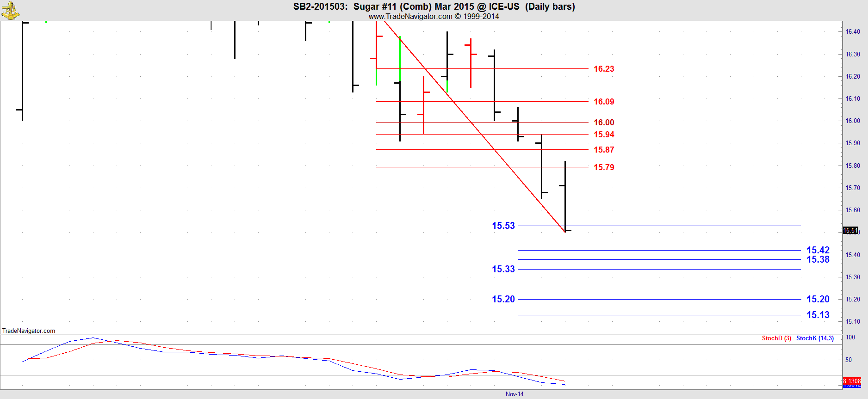The height and width of the screenshot is (399, 868).
Task: Select the red 15.79 level label
Action: tap(604, 167)
